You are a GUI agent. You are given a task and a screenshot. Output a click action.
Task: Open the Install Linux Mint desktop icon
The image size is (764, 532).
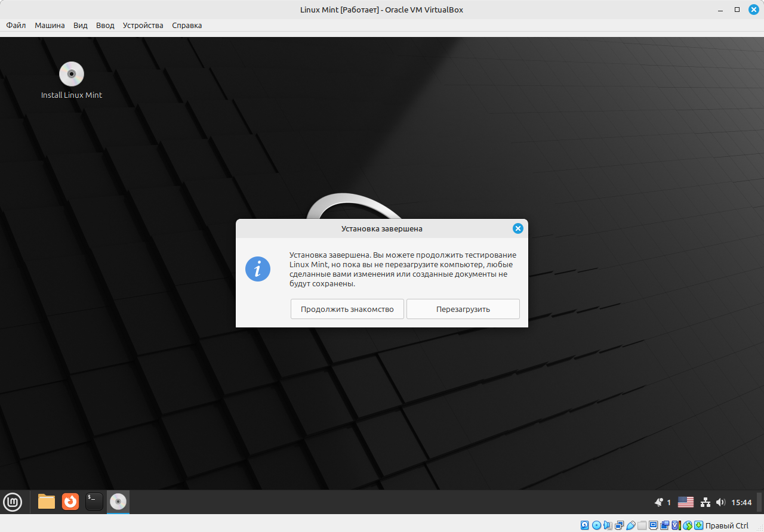(72, 81)
